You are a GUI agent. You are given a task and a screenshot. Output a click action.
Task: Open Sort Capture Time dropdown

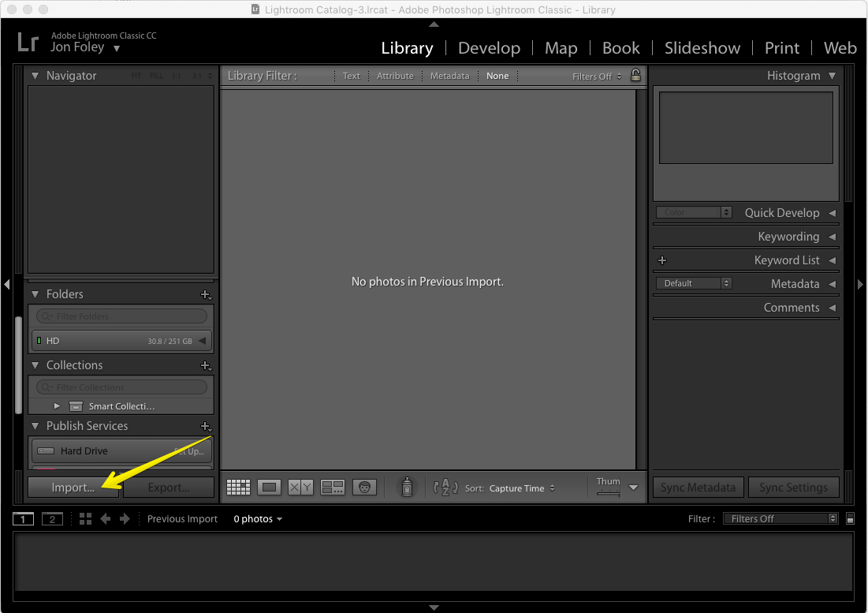522,488
